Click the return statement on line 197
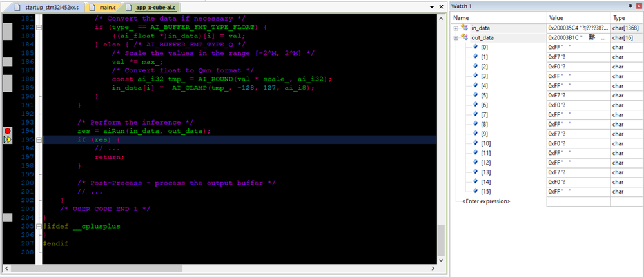Viewport: 644px width, 277px height. (x=109, y=157)
